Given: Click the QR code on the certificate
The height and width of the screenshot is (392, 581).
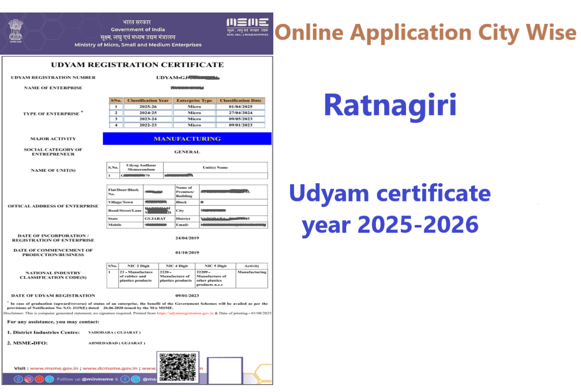Looking at the screenshot, I should [x=178, y=367].
